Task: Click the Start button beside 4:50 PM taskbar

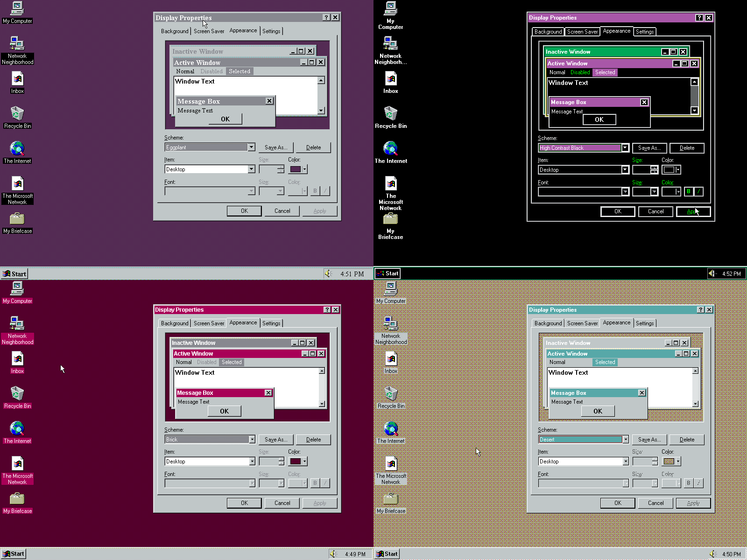Action: tap(387, 554)
